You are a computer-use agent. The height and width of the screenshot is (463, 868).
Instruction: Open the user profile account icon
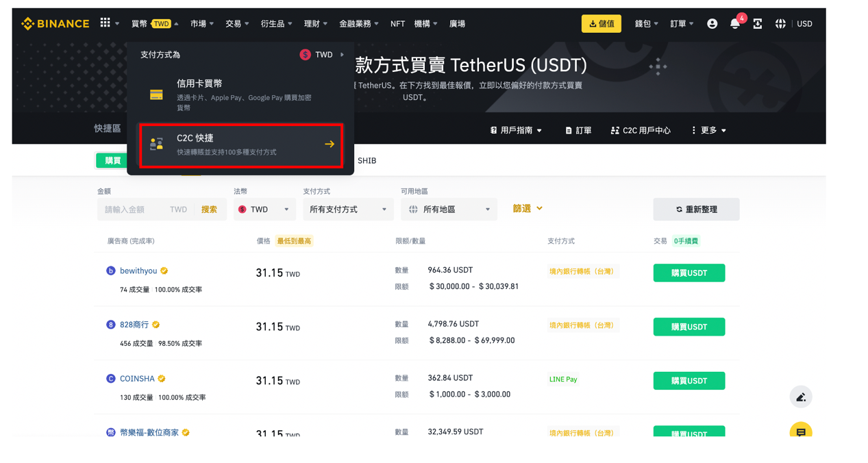[x=712, y=24]
